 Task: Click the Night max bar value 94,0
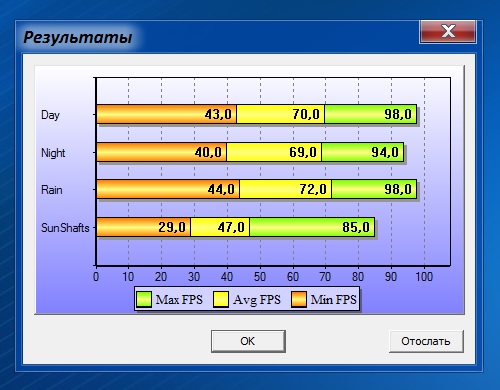[385, 152]
